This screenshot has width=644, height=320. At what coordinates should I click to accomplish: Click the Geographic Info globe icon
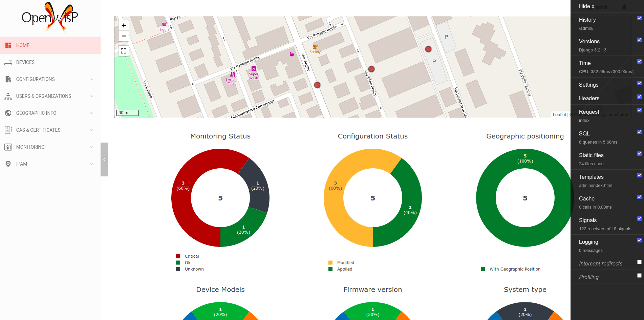coord(8,113)
